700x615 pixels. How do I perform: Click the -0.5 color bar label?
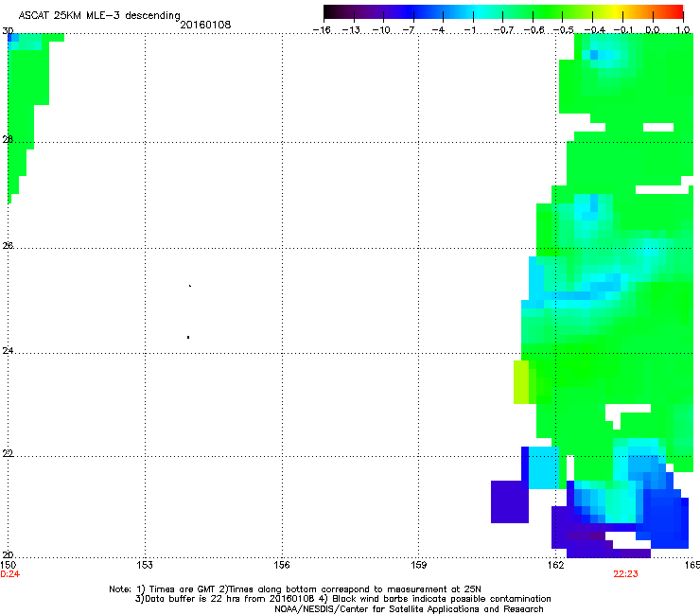click(x=564, y=30)
